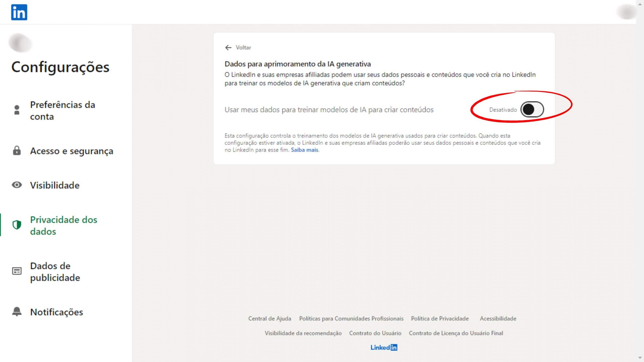This screenshot has width=644, height=362.
Task: Open the blurred profile avatar in top right
Action: point(627,12)
